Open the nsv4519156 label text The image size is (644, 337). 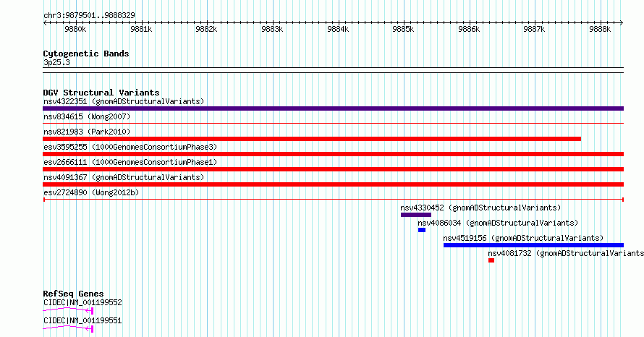click(x=523, y=238)
